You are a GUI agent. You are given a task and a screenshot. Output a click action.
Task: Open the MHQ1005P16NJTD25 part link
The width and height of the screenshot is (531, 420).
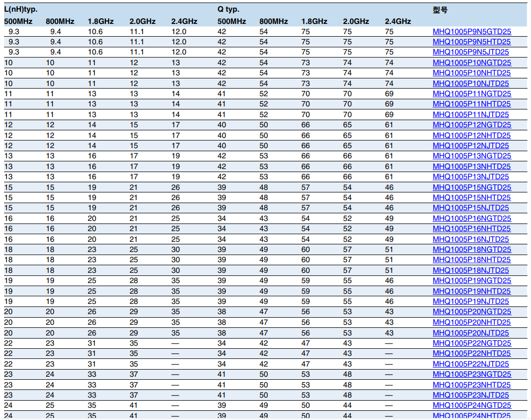click(x=471, y=239)
